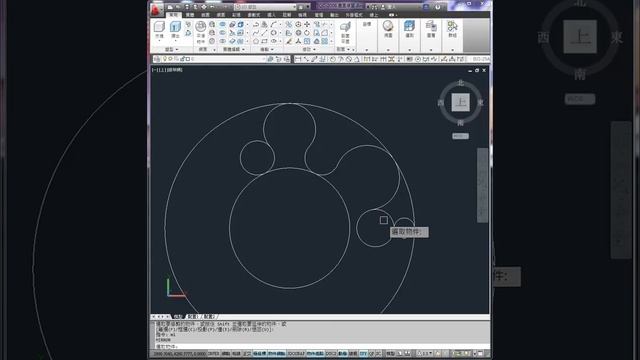Image resolution: width=640 pixels, height=360 pixels.
Task: Select the Polygon tool in Draw panel
Action: pos(256,41)
